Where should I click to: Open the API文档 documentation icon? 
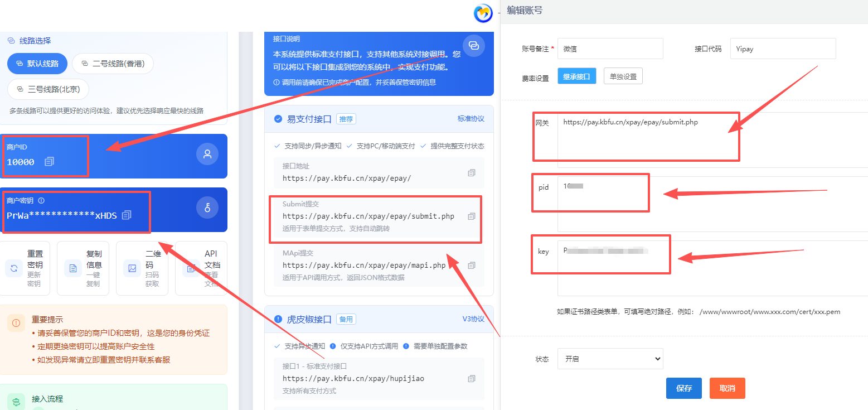click(191, 267)
